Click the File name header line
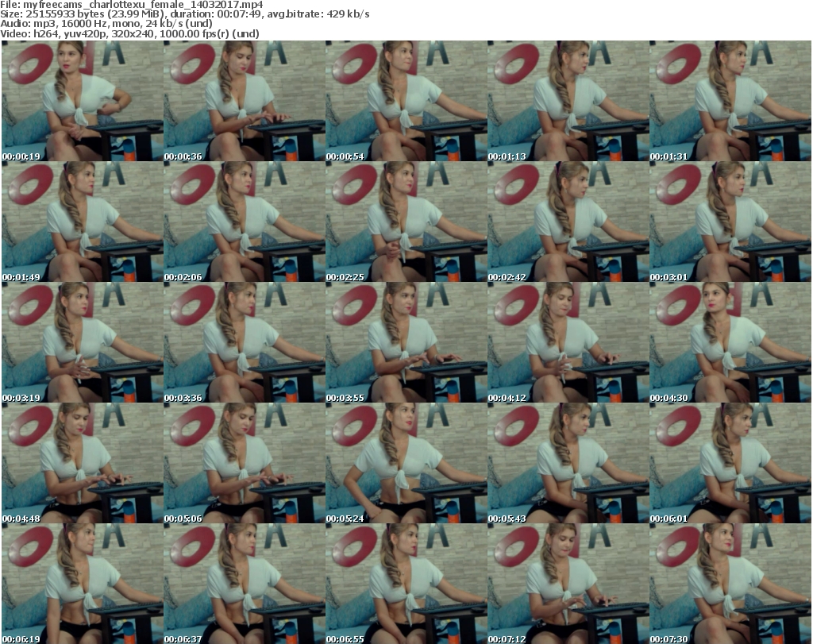Image resolution: width=813 pixels, height=644 pixels. pyautogui.click(x=132, y=5)
